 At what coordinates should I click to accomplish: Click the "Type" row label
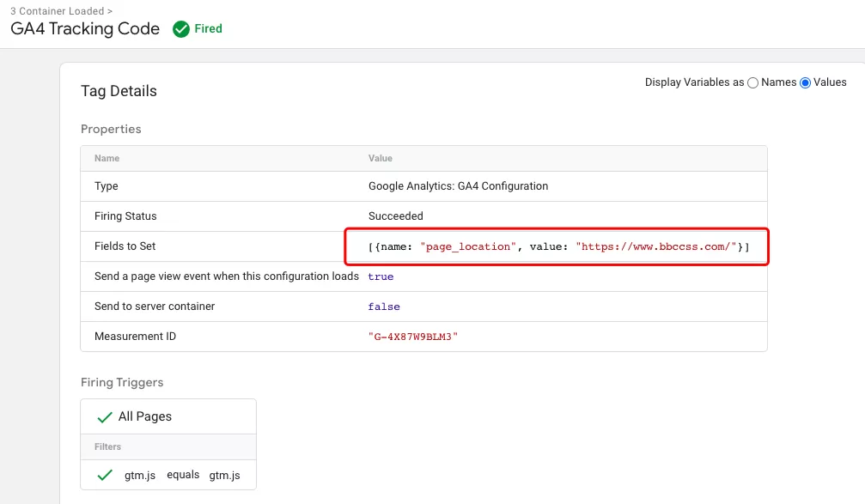click(x=106, y=186)
